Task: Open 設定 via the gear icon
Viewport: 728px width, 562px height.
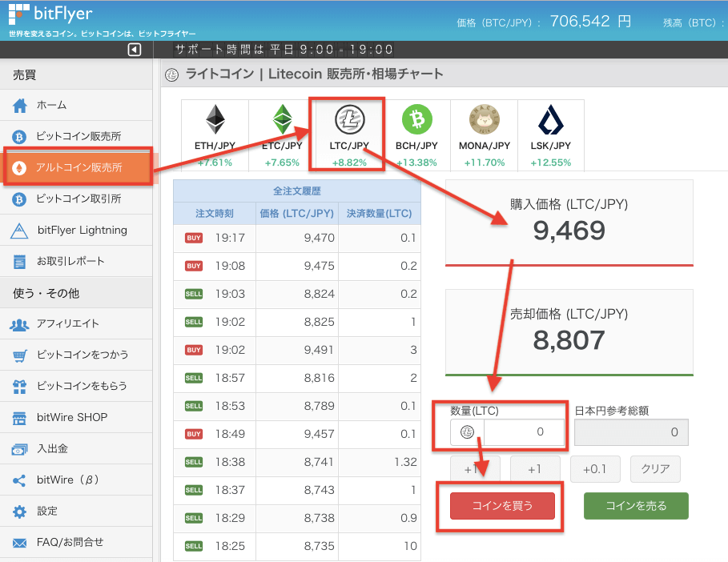Action: (19, 512)
